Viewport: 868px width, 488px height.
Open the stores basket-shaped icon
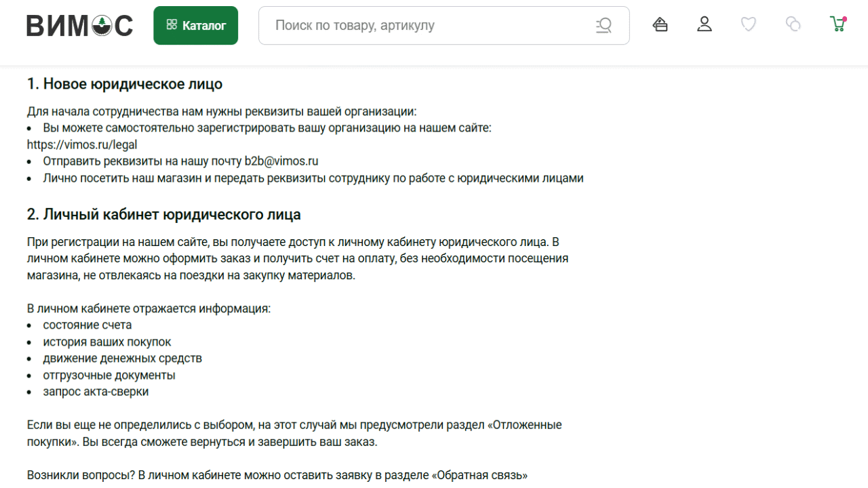tap(660, 25)
